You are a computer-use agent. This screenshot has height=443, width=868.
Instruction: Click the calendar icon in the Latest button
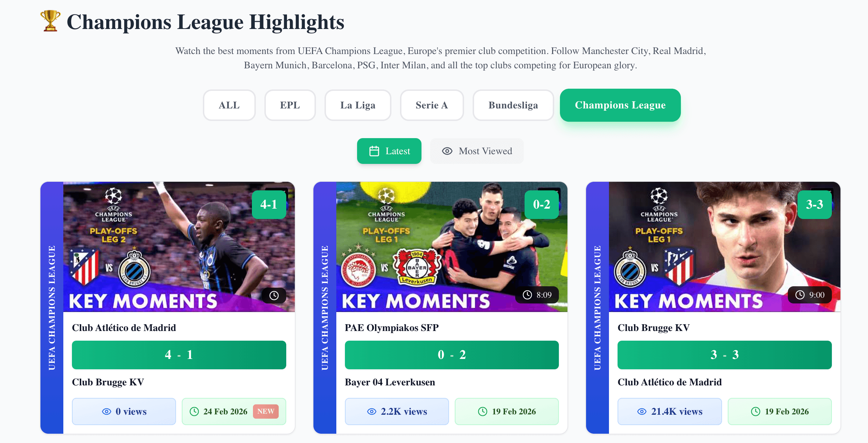(x=374, y=151)
